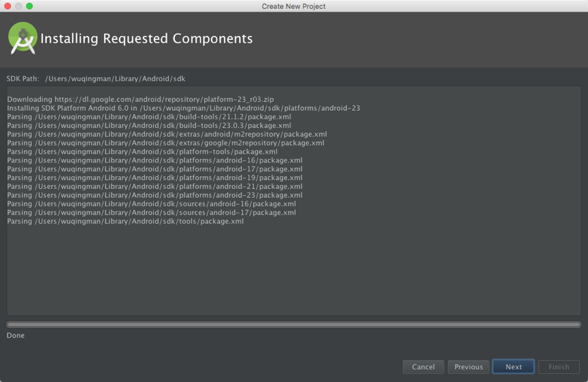Click the platforms/android-23 package.xml log line
Screen dimensions: 588x382
154,195
